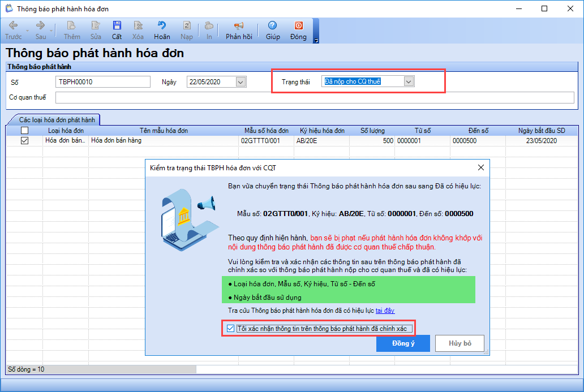Screen dimensions: 584x392
Task: Click the Thêm add document icon
Action: [72, 26]
